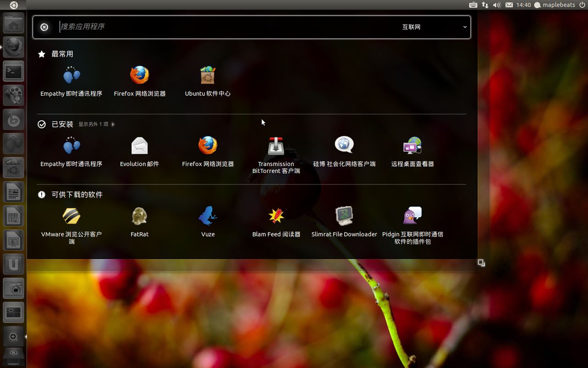Click the Ubuntu logo button in the top panel
Image resolution: width=588 pixels, height=368 pixels.
[x=13, y=5]
